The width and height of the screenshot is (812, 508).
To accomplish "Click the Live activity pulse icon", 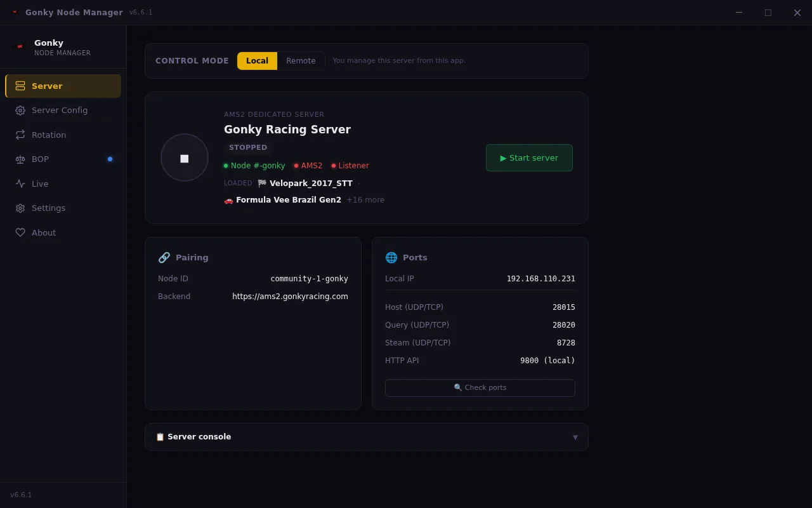I will [20, 184].
